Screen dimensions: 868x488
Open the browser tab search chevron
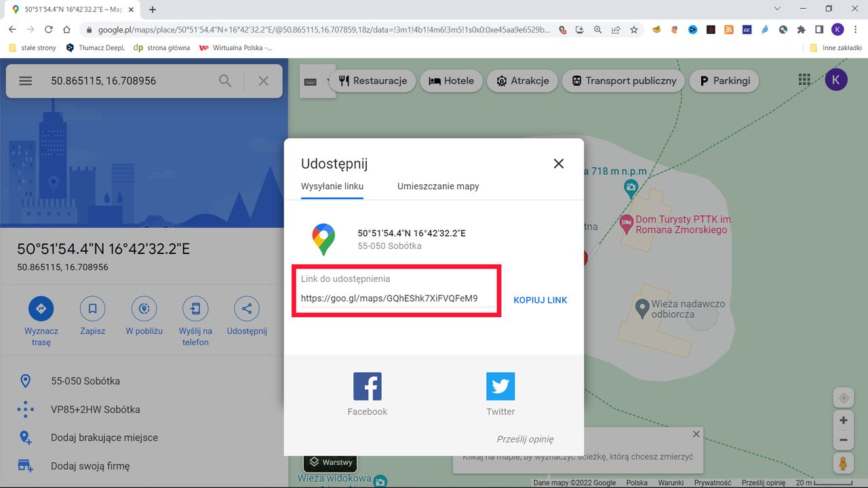(x=776, y=9)
